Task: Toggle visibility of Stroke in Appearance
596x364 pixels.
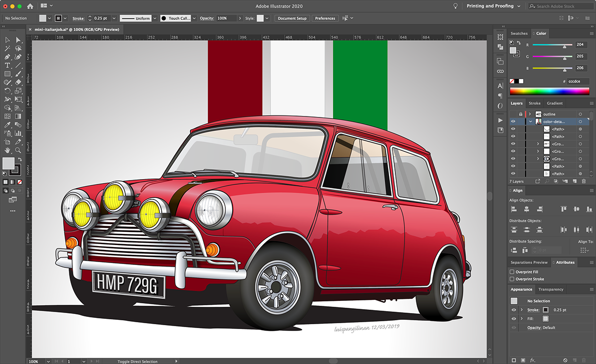Action: 513,310
